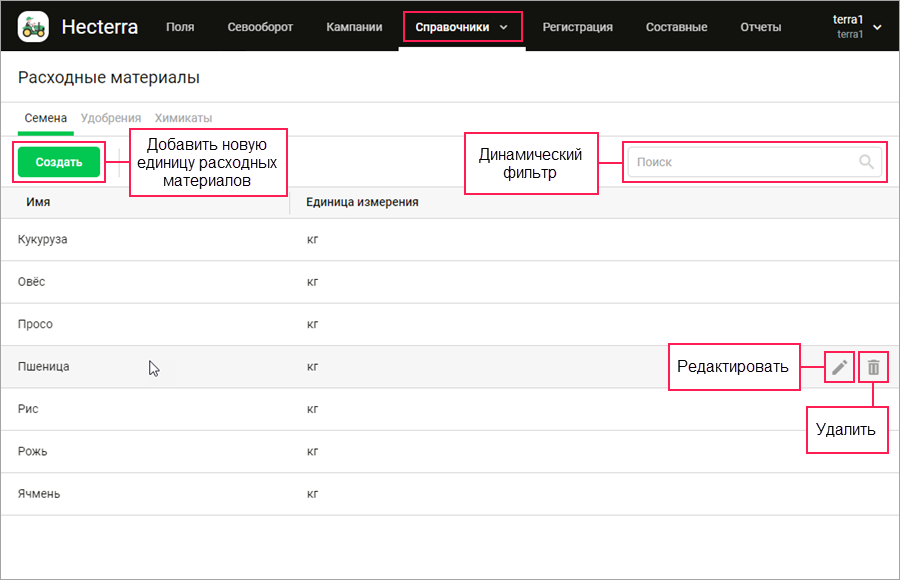This screenshot has height=580, width=900.
Task: Click the magnifier search icon
Action: click(x=866, y=162)
